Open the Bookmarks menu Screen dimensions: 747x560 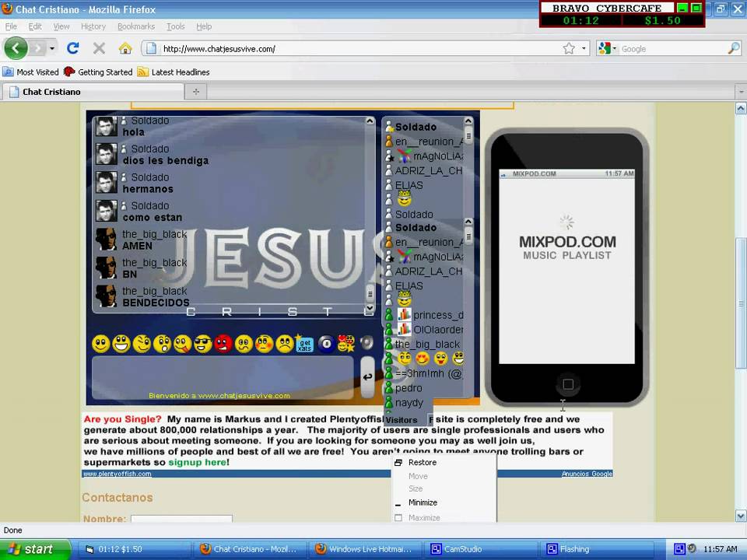click(x=136, y=26)
